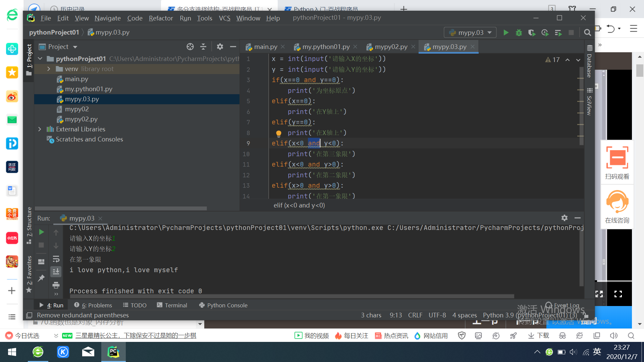Start debugging with the bug icon
This screenshot has width=644, height=362.
(519, 33)
